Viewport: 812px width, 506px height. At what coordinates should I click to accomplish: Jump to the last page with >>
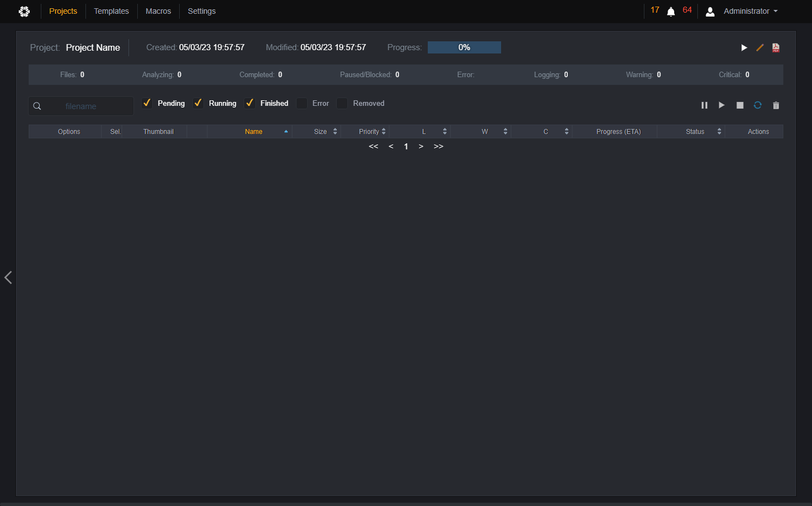click(x=439, y=147)
